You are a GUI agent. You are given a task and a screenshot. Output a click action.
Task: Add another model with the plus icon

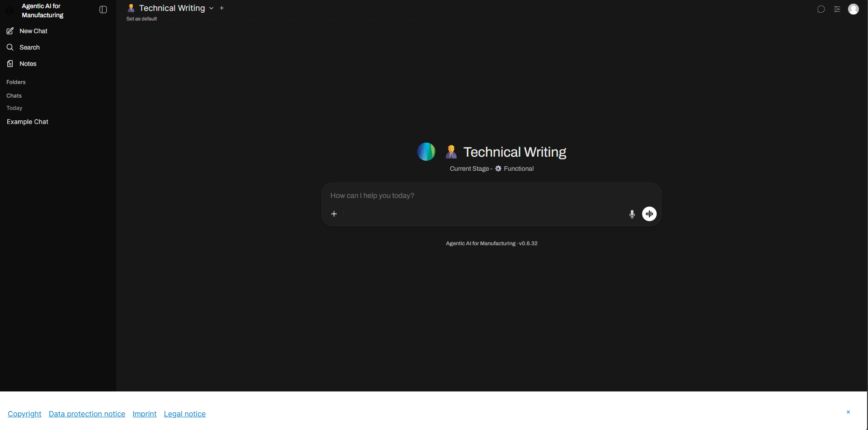[222, 8]
